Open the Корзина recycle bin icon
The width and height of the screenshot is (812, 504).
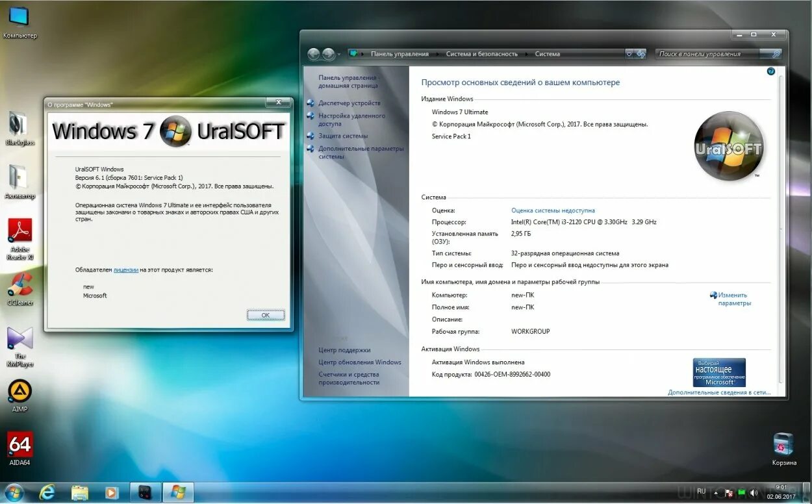click(x=784, y=449)
